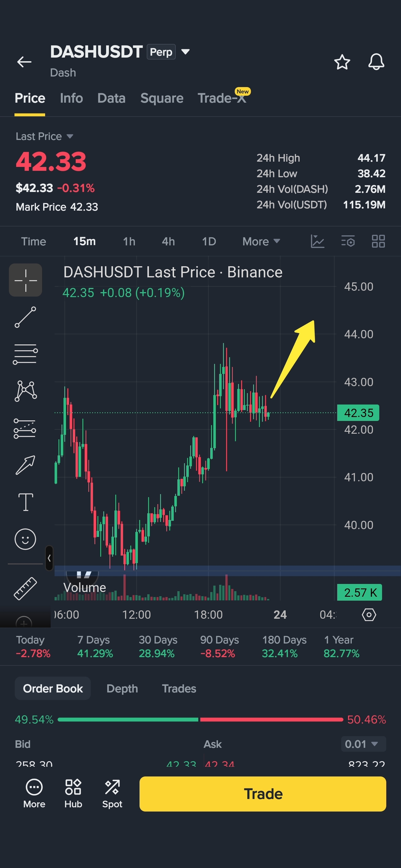Tap the 1 Year 82.77% performance
Screen dimensions: 401x868
point(341,647)
